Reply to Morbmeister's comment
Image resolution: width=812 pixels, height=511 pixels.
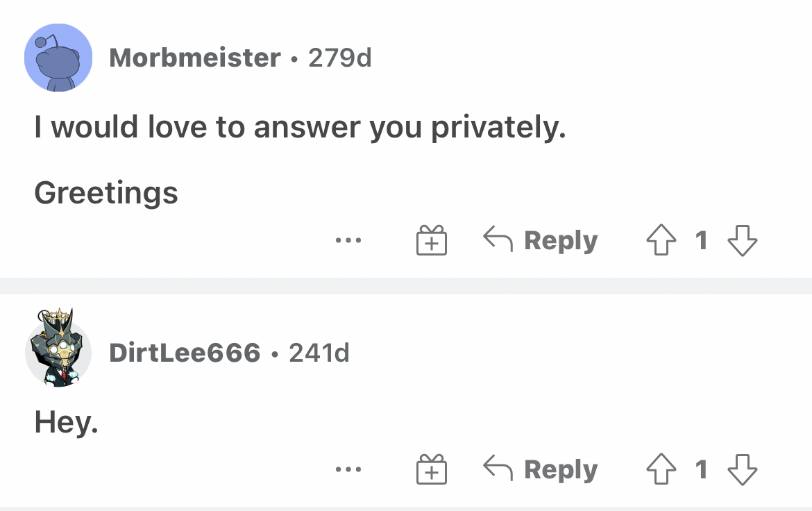[x=541, y=240]
